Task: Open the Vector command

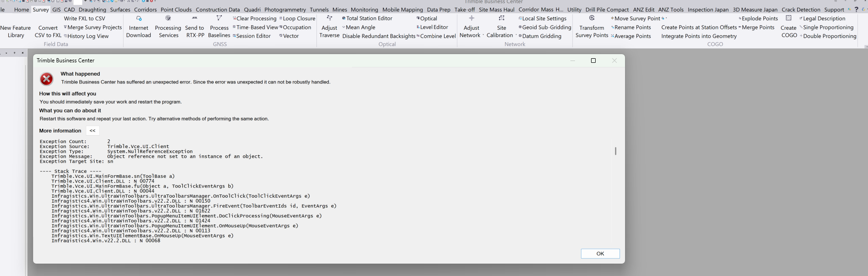Action: (289, 36)
